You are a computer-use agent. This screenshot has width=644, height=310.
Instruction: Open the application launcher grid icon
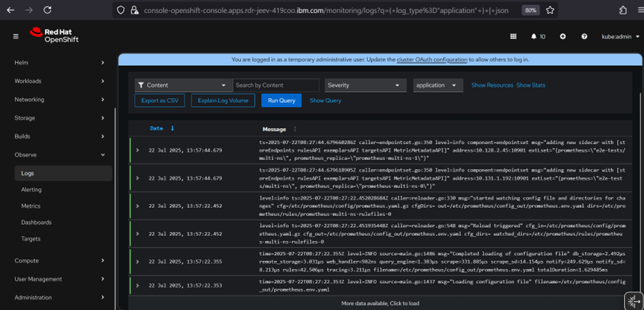[513, 36]
